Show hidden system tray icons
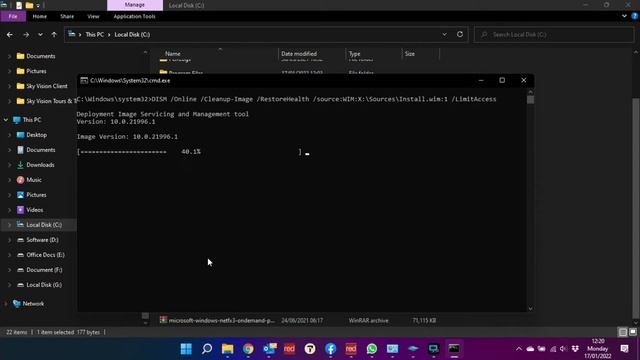Screen dimensions: 640x360 [x=519, y=349]
